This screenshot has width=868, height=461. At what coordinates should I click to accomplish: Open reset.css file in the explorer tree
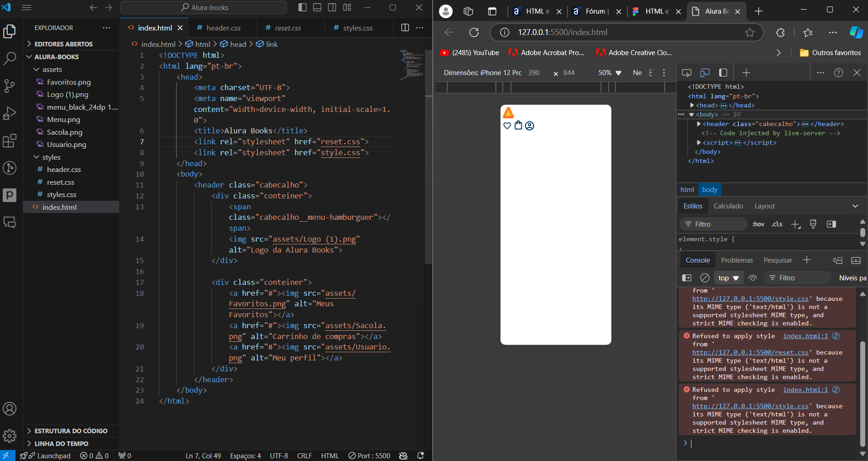coord(61,182)
